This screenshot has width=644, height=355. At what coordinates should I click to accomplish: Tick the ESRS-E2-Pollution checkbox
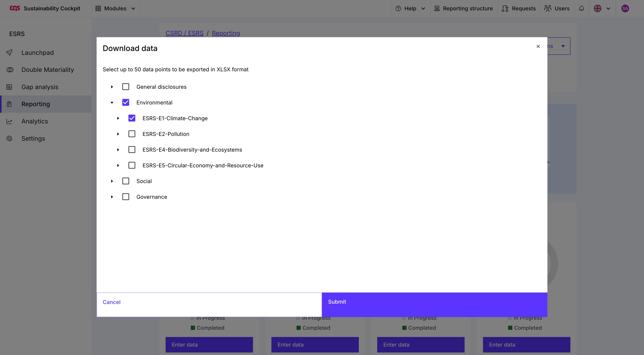point(132,134)
